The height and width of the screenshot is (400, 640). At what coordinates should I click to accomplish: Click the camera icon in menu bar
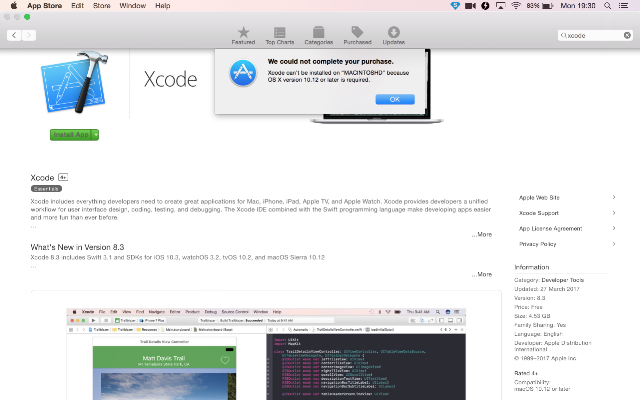[x=471, y=6]
